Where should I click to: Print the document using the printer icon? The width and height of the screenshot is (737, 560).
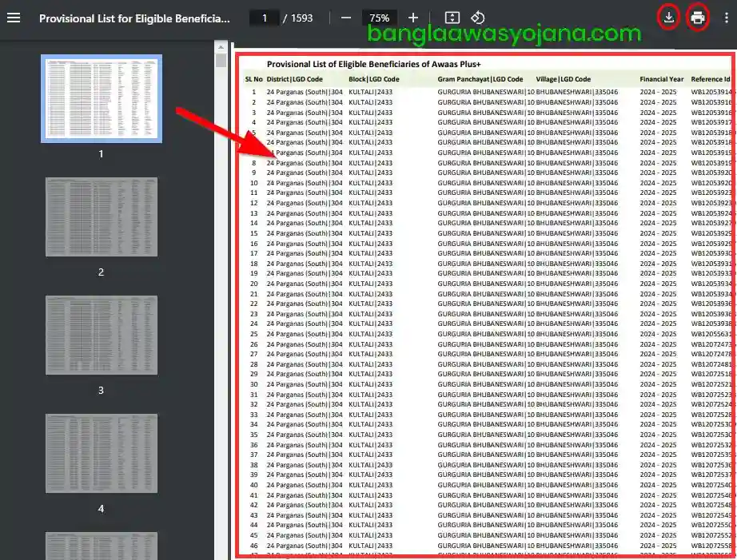pos(698,18)
